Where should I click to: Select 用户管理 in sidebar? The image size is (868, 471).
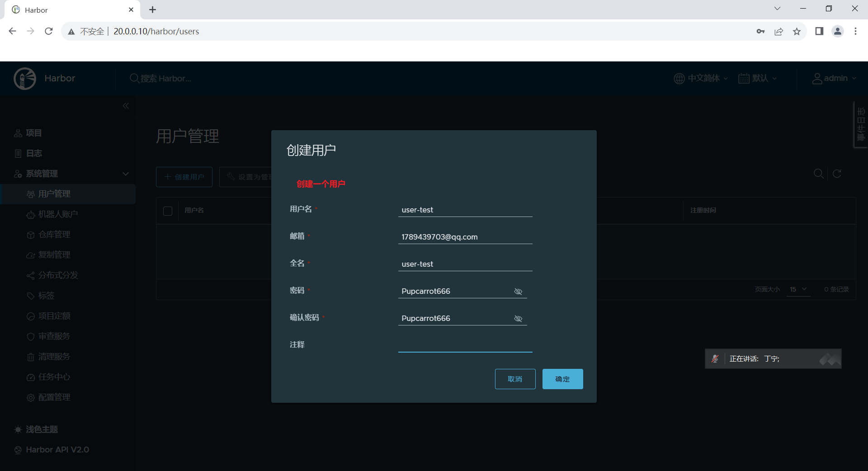coord(68,194)
